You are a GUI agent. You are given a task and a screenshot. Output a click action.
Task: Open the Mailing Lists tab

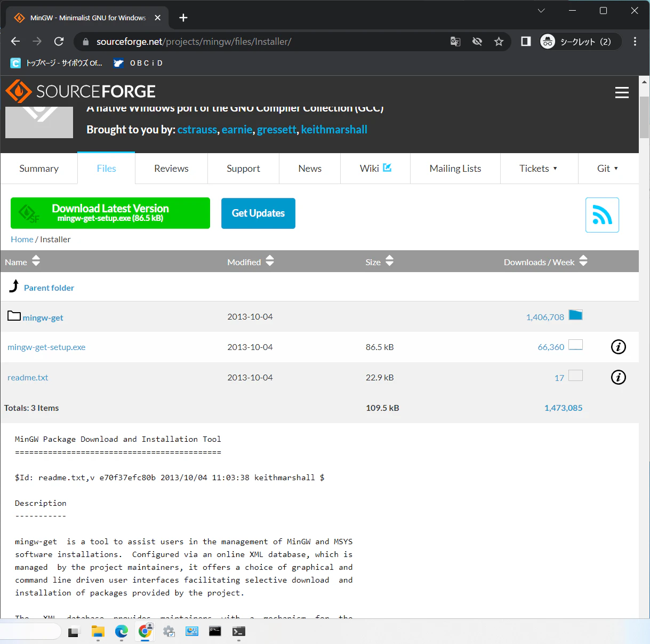point(455,169)
